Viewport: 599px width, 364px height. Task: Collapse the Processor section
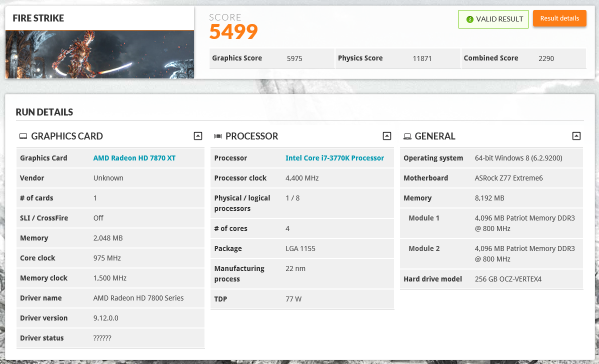[x=387, y=136]
